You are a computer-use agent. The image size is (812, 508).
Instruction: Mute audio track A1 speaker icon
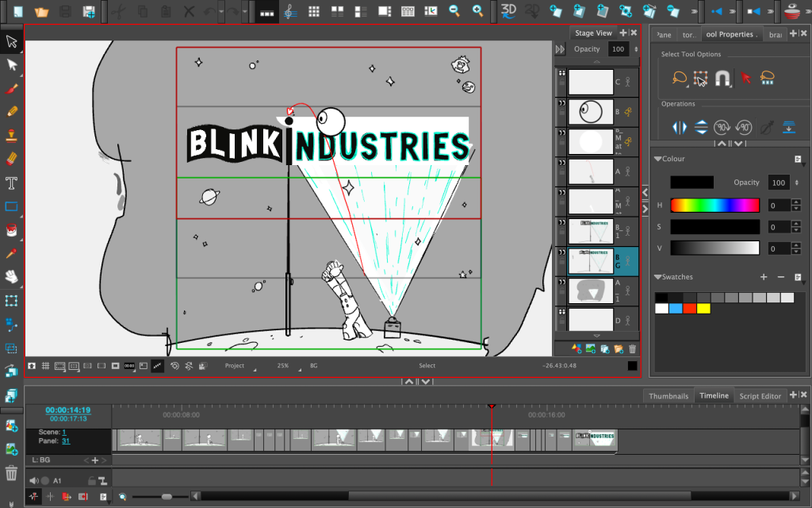(34, 480)
